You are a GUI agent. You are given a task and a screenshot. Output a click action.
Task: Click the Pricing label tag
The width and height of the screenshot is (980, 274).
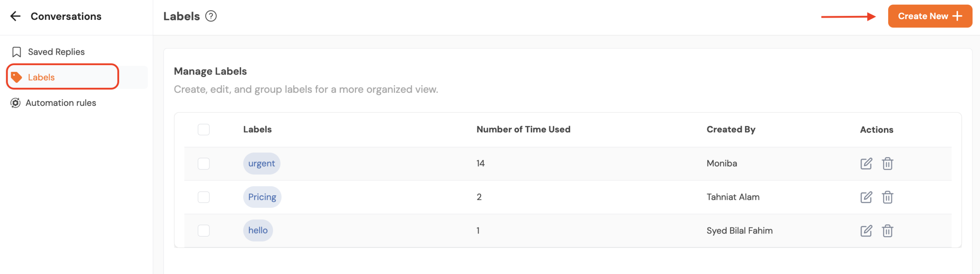262,197
